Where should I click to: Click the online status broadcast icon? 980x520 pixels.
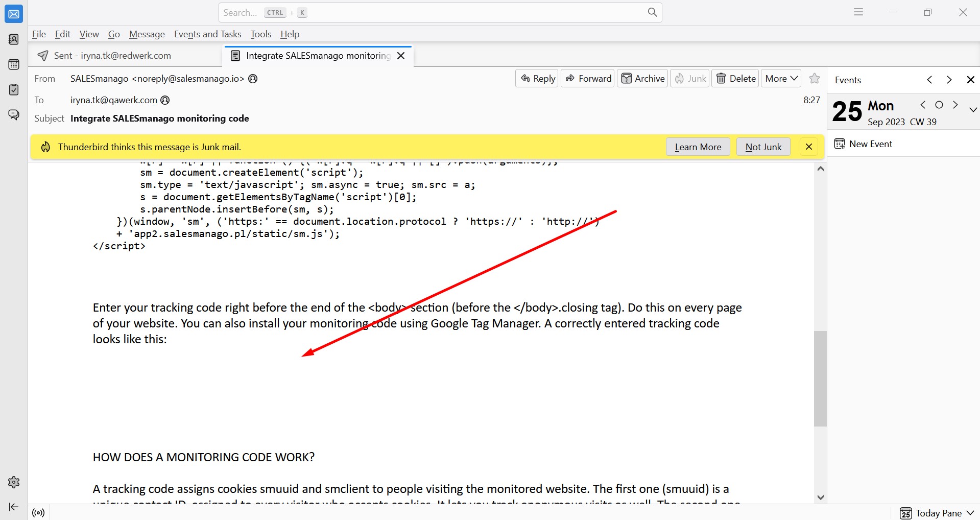point(38,513)
